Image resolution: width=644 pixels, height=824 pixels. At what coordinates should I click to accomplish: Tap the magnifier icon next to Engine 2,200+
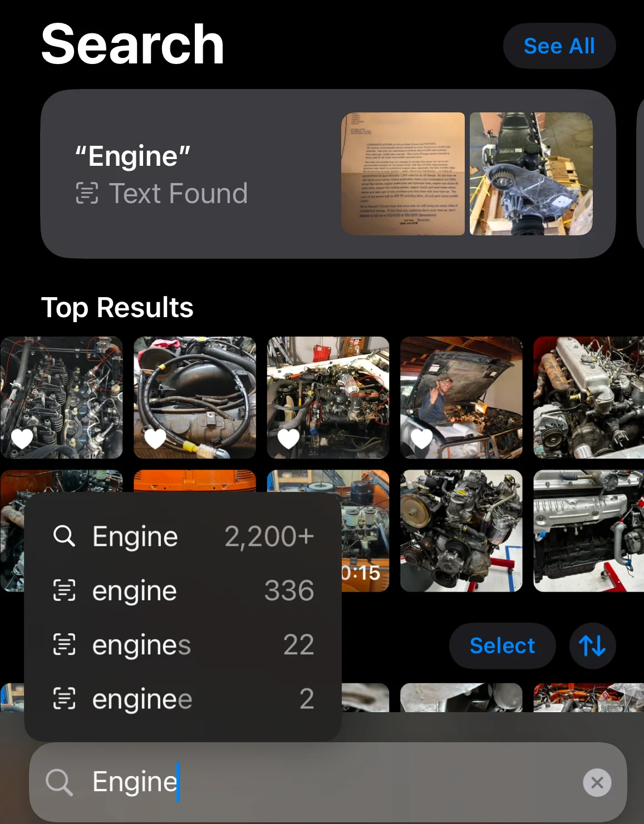(64, 536)
